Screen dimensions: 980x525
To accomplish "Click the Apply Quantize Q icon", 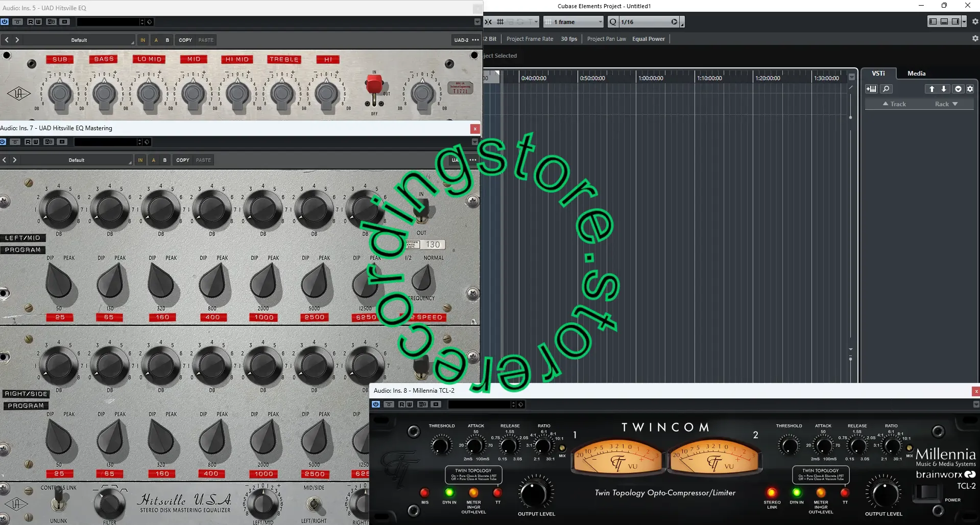I will [x=613, y=22].
